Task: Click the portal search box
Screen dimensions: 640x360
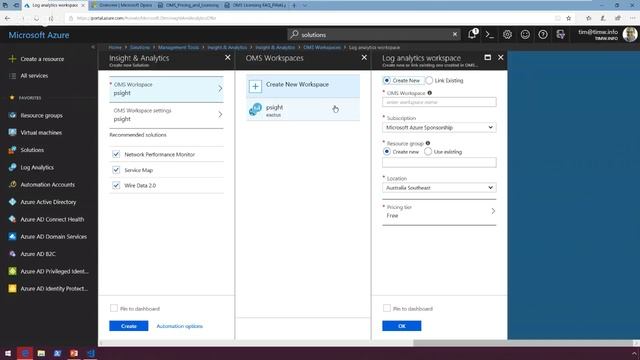Action: click(x=374, y=35)
